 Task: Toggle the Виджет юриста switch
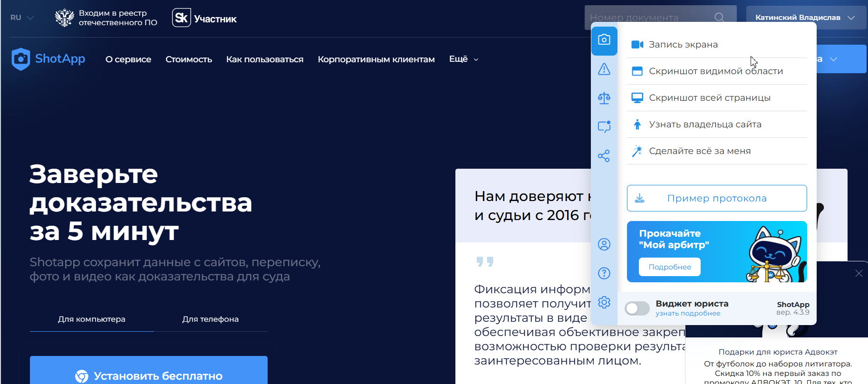coord(637,308)
